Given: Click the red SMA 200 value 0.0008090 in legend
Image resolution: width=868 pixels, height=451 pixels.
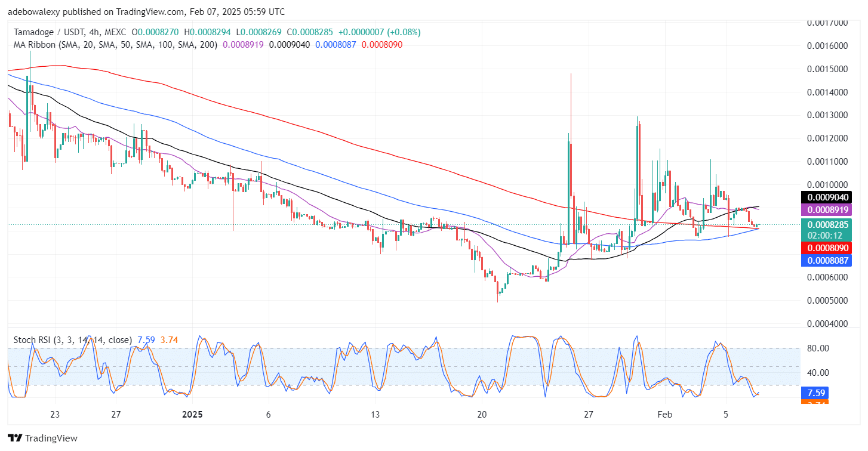Looking at the screenshot, I should coord(382,44).
